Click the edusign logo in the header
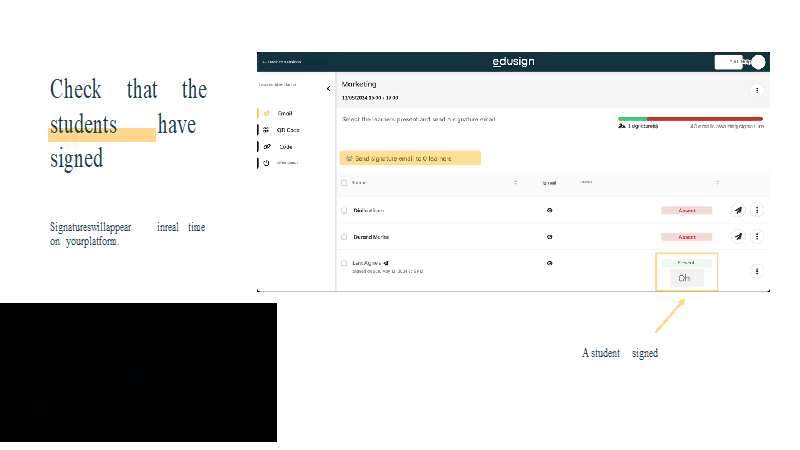Screen dimensions: 800x450 [x=513, y=62]
